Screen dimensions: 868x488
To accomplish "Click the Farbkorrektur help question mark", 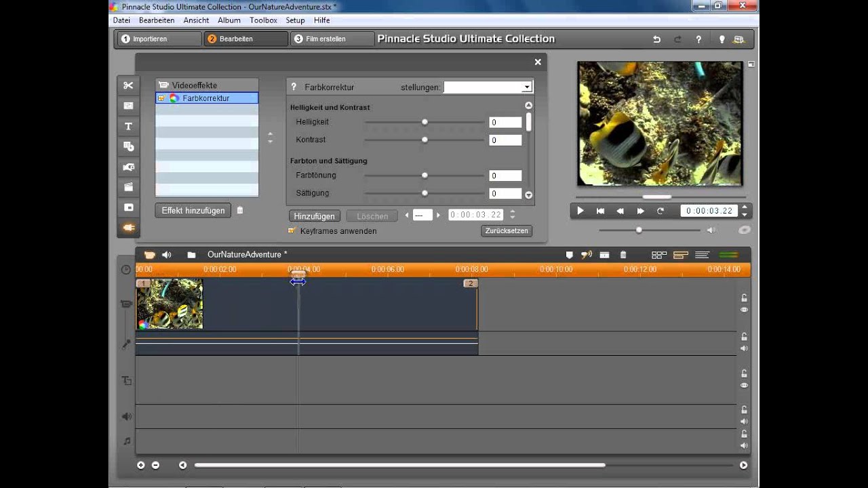I will (x=294, y=87).
